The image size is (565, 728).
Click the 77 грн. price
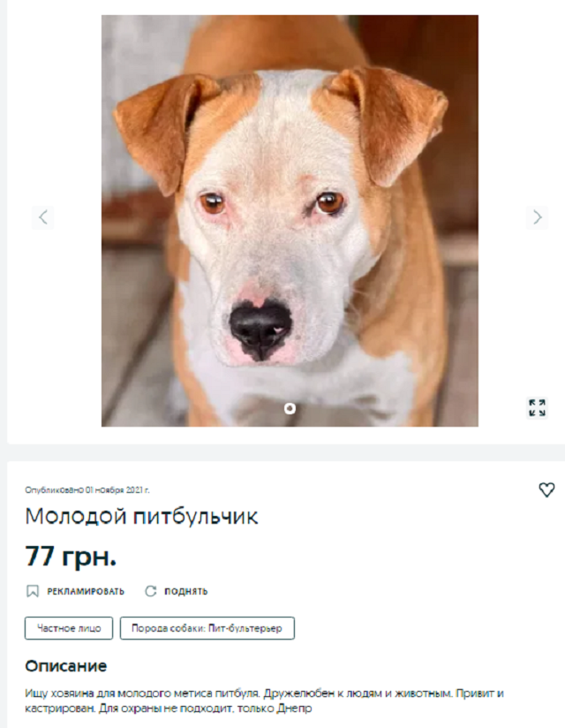[71, 557]
